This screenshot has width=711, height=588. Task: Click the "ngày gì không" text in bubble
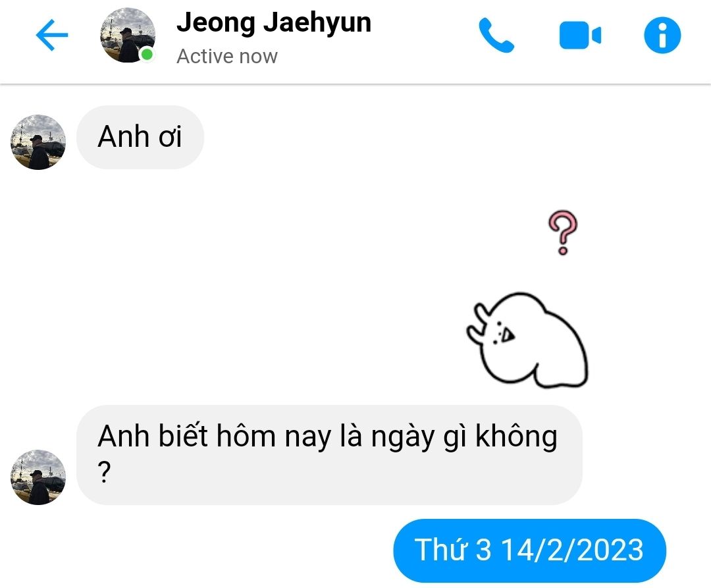[x=464, y=437]
